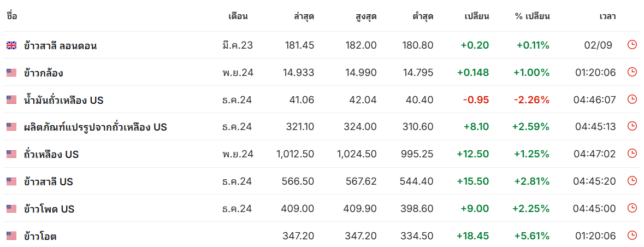The width and height of the screenshot is (644, 247).
Task: Open ผลิตภัณฑ์แปรรูปจากถั่วเหลือง US link
Action: pos(95,127)
